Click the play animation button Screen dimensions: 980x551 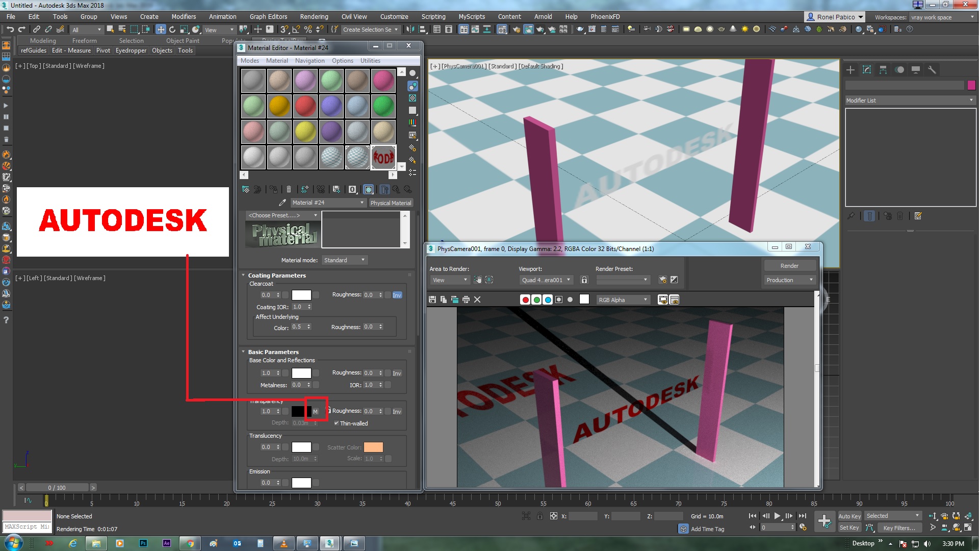776,516
